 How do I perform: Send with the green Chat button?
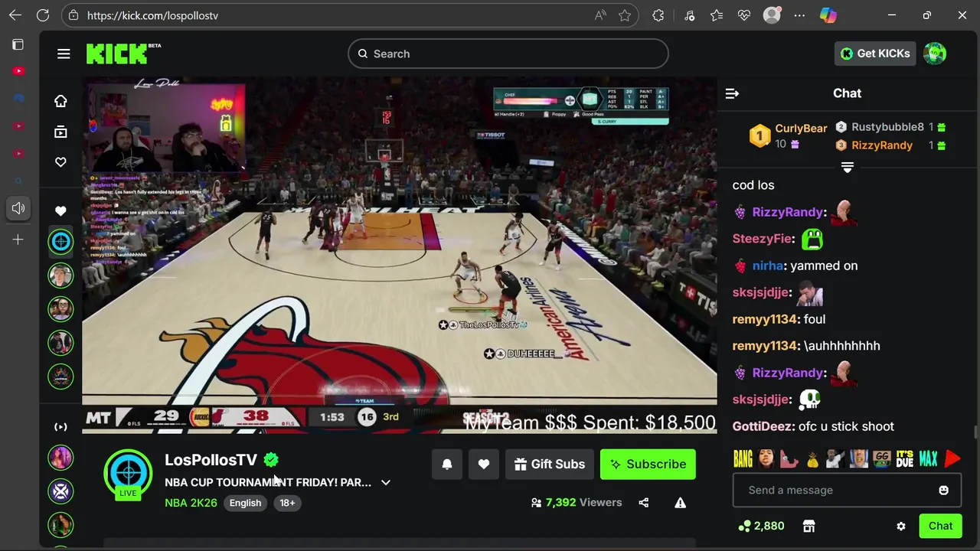(x=940, y=526)
